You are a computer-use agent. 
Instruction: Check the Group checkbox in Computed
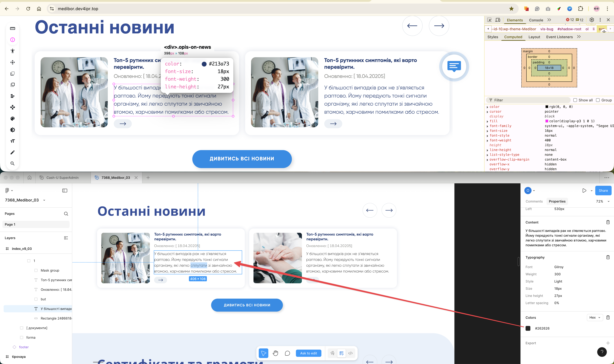click(x=598, y=100)
